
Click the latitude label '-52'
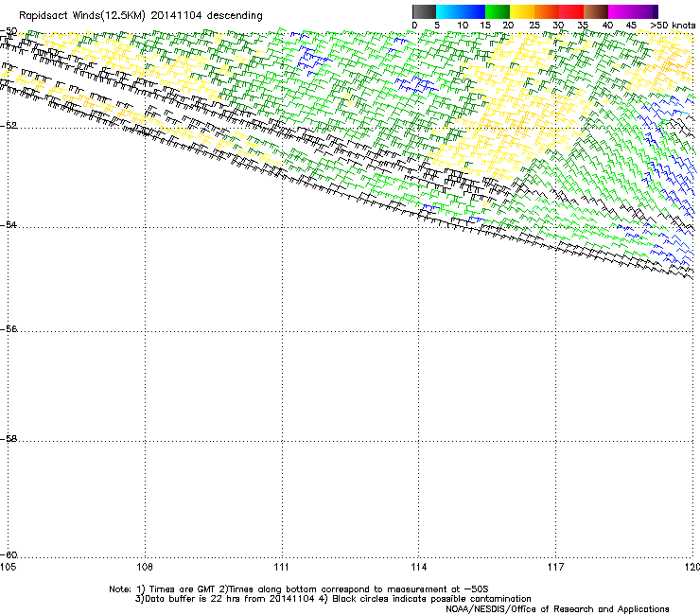(9, 126)
